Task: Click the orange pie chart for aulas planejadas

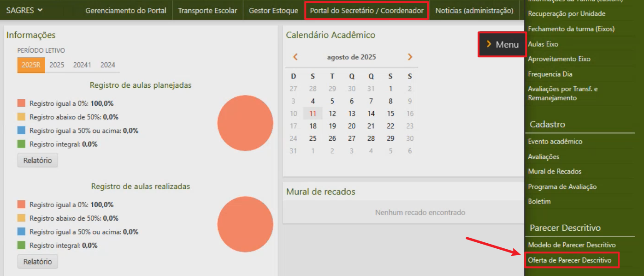Action: (x=245, y=124)
